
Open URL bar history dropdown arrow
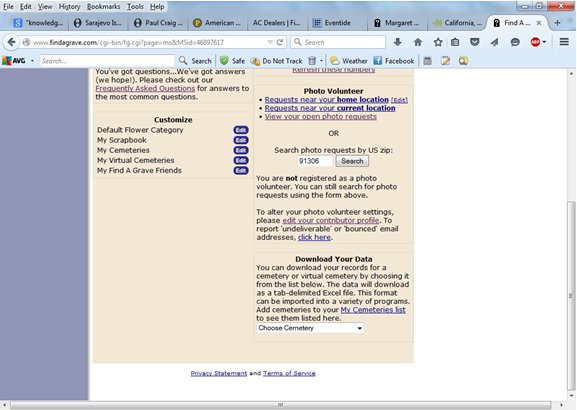coord(270,42)
